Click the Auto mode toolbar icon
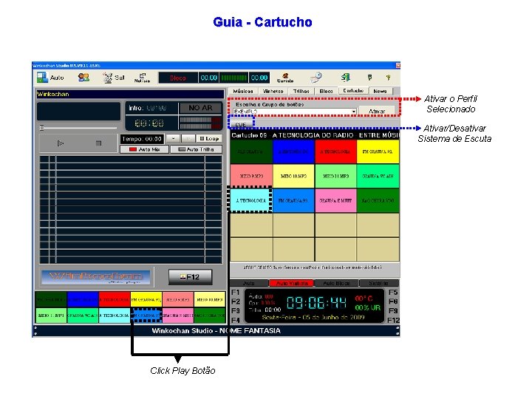The width and height of the screenshot is (532, 399). pos(50,78)
